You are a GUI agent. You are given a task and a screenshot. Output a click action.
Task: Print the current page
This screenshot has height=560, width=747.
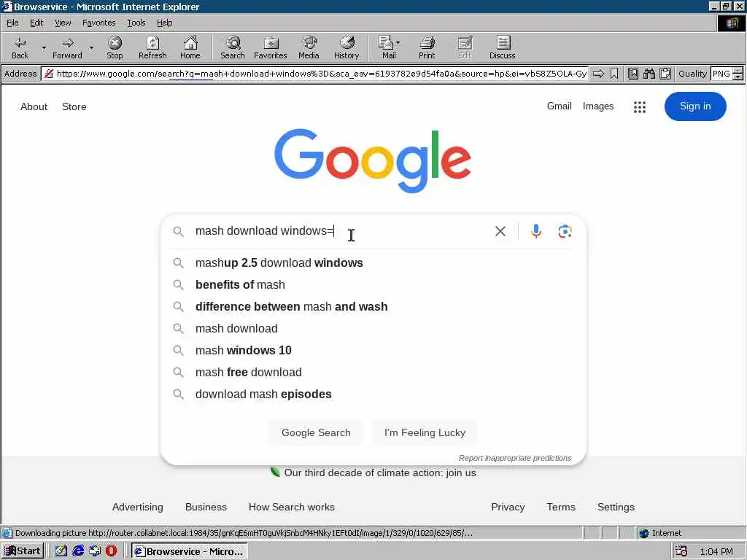coord(427,47)
